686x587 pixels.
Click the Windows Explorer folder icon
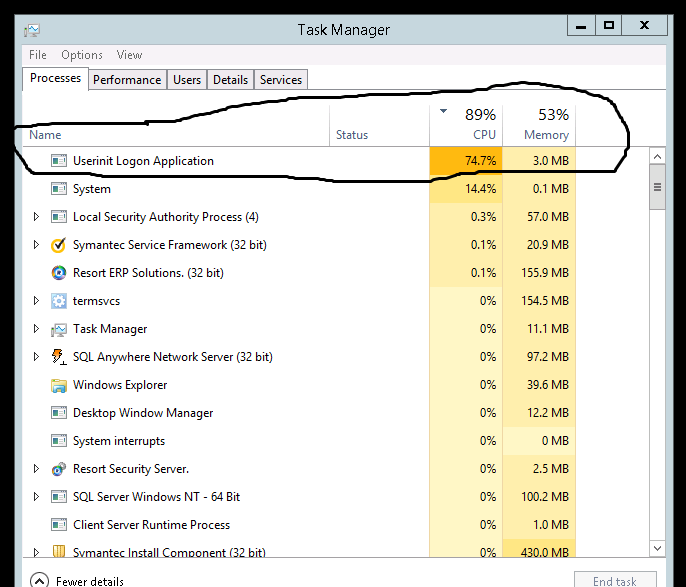(59, 385)
